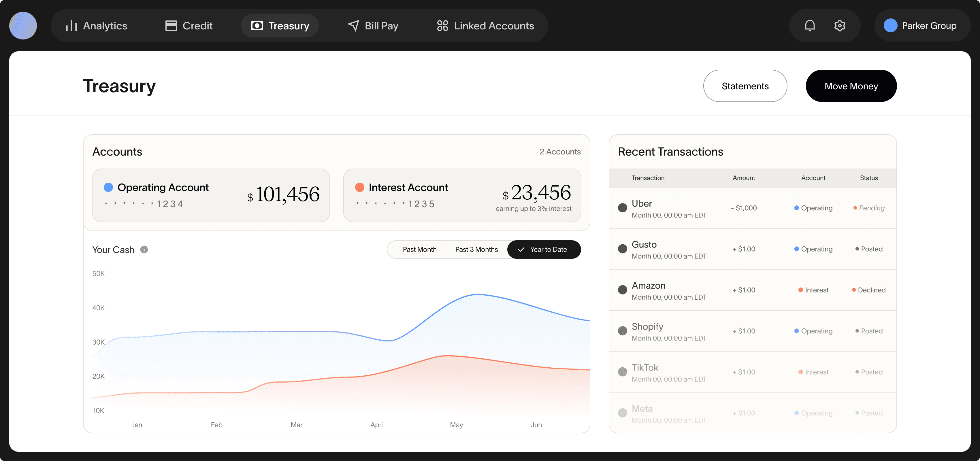This screenshot has height=461, width=980.
Task: Click the Analytics bar chart icon
Action: [x=71, y=25]
